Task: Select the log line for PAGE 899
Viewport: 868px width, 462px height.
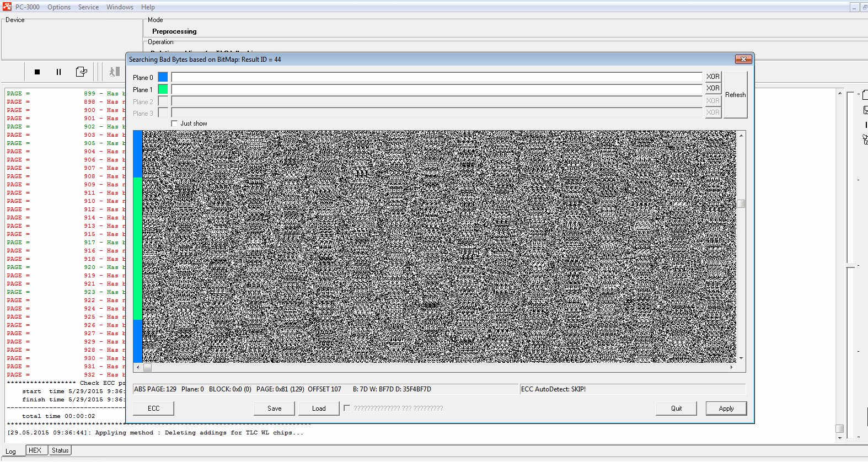Action: [66, 94]
